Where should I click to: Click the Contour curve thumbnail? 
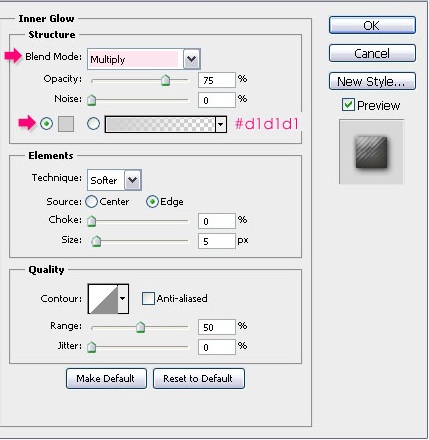(x=103, y=298)
